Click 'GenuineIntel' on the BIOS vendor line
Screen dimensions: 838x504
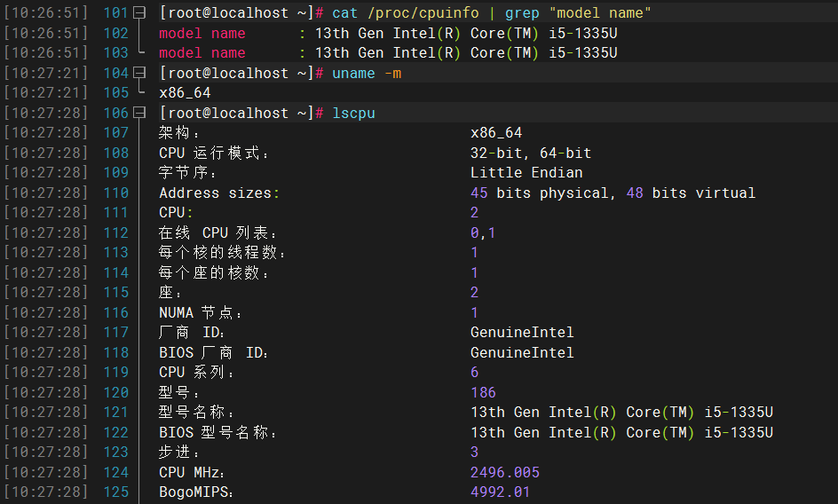point(522,353)
